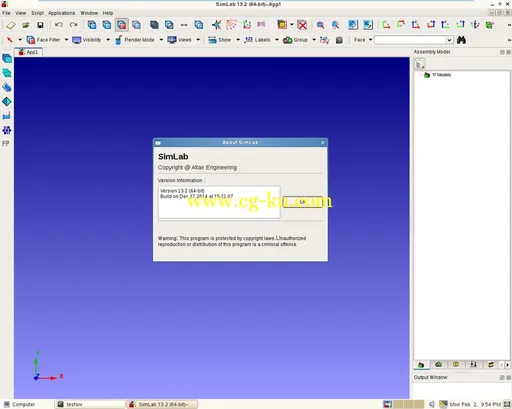
Task: Open the Applications menu
Action: [61, 13]
